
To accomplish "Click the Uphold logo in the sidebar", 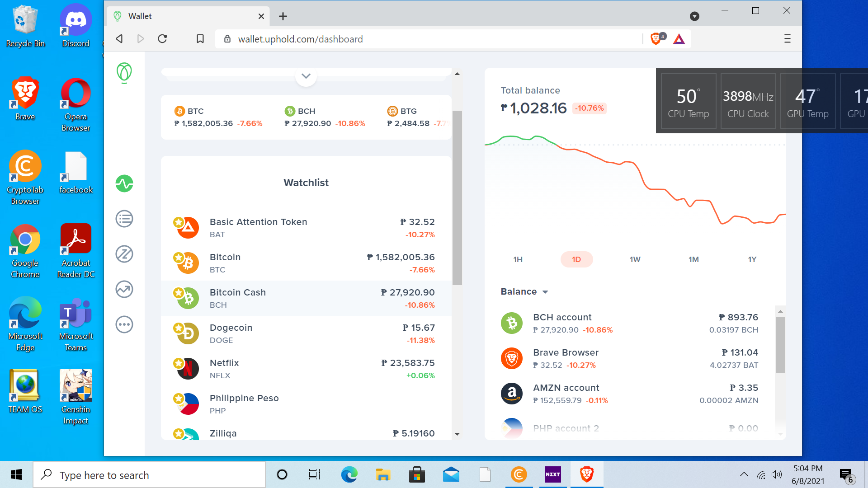I will (124, 73).
